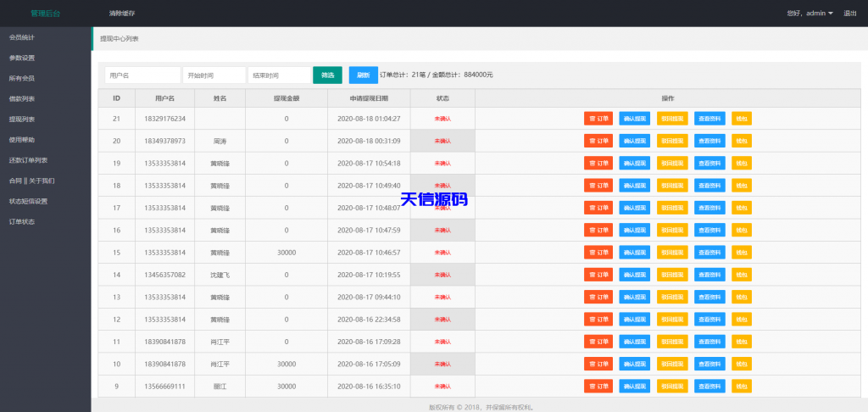Image resolution: width=868 pixels, height=412 pixels.
Task: Click 钱包 for row ID 11
Action: (x=742, y=342)
